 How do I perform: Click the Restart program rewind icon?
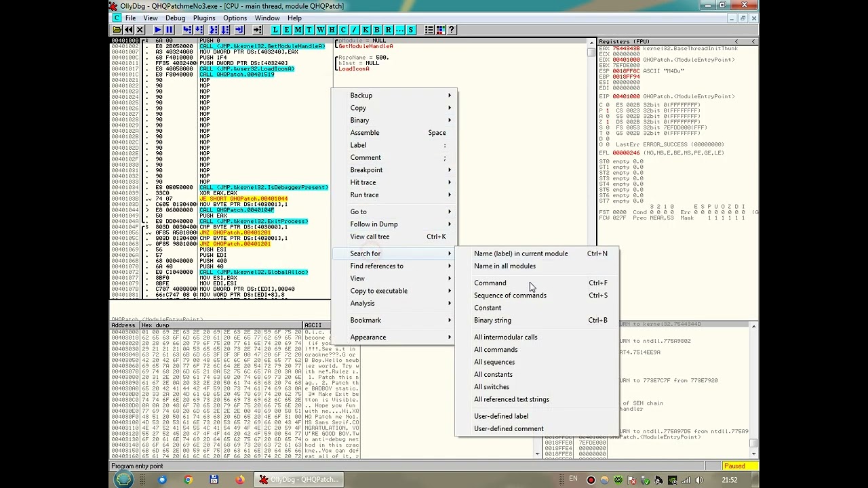coord(128,30)
